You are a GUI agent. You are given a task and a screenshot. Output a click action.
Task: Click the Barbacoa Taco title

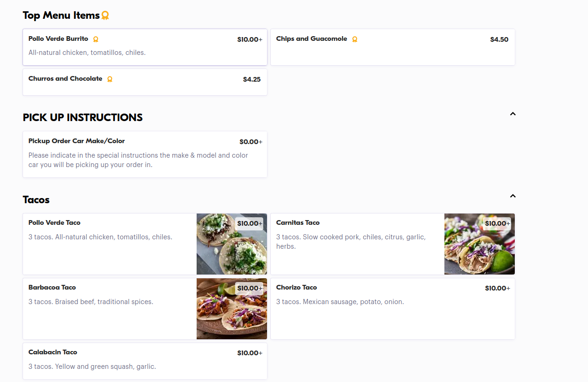click(x=52, y=288)
